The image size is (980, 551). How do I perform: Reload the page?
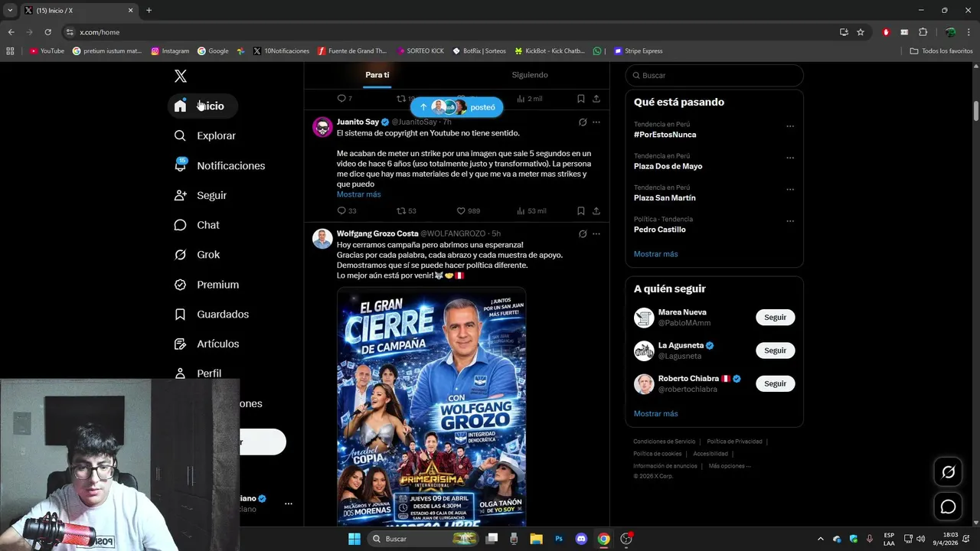47,32
